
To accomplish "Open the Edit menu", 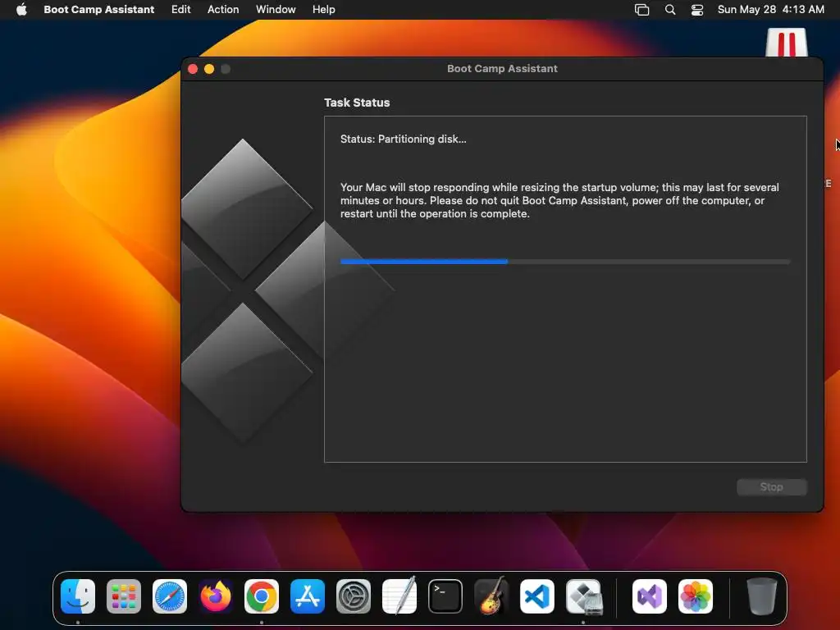I will (x=180, y=9).
